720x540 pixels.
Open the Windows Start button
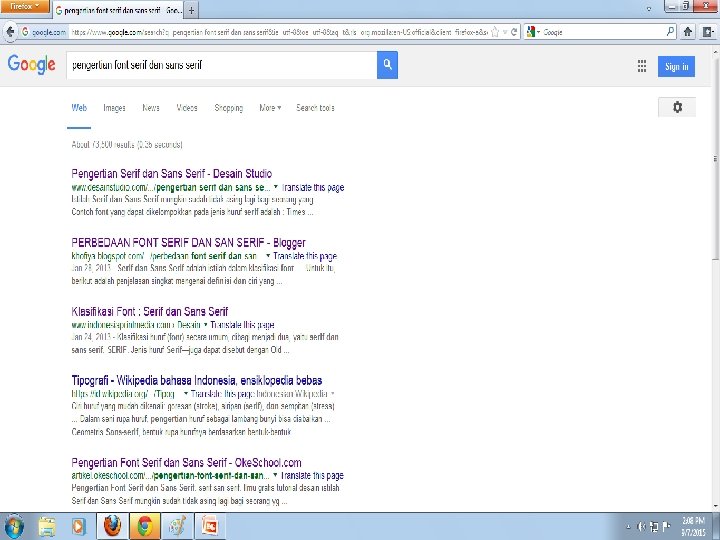click(13, 526)
